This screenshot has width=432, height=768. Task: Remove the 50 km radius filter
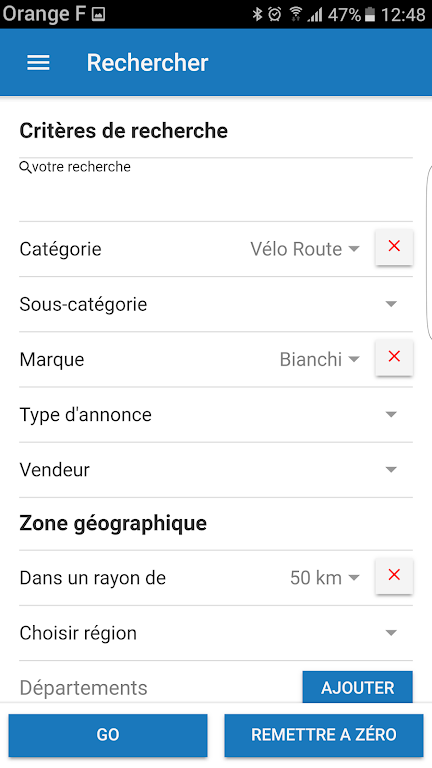coord(394,576)
